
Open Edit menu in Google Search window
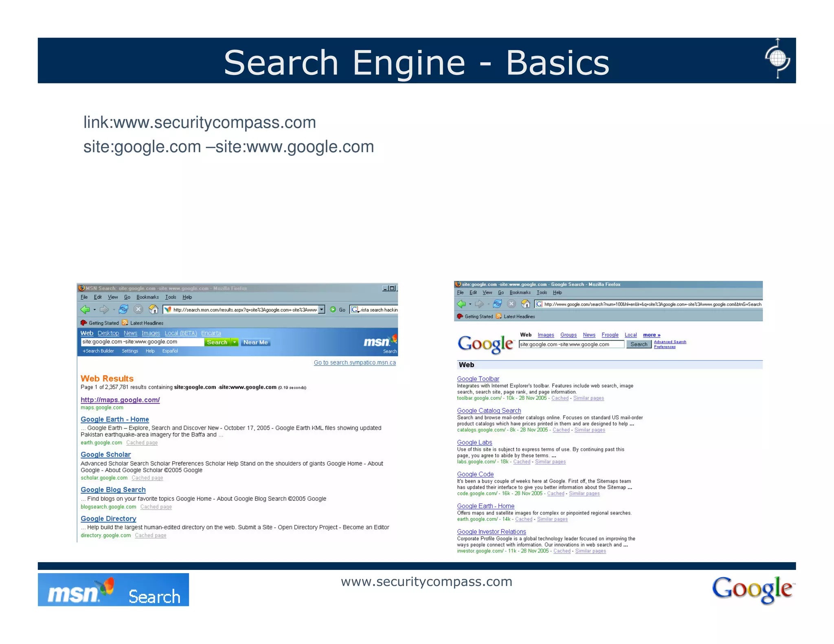coord(473,293)
